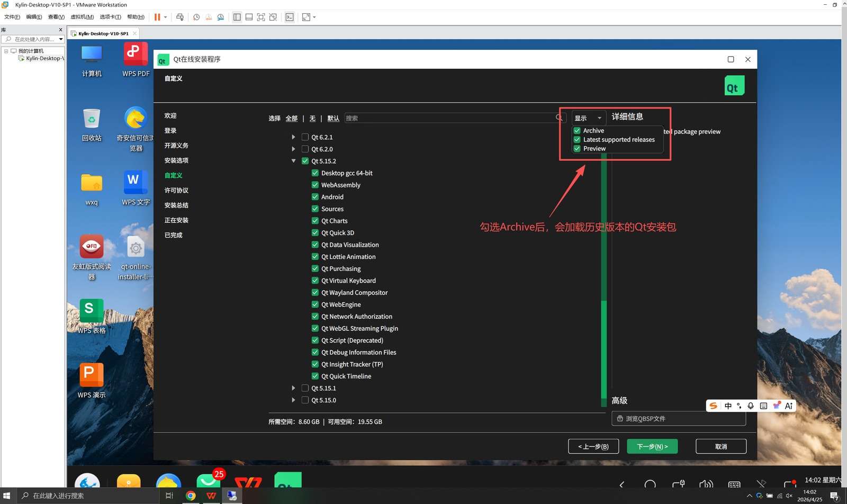Pause the virtual machine from VMware toolbar
This screenshot has width=847, height=504.
point(157,17)
